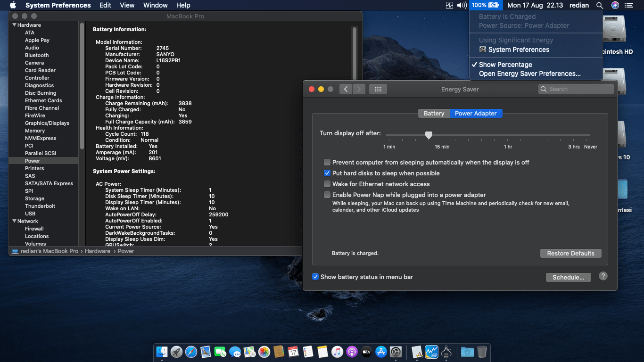Open the Schedule... dialog

point(568,277)
